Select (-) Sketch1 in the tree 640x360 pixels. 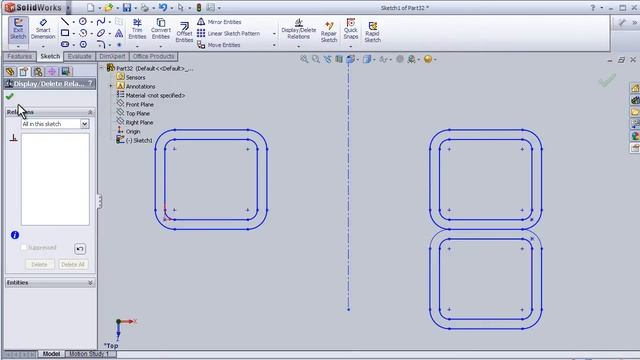(x=139, y=140)
